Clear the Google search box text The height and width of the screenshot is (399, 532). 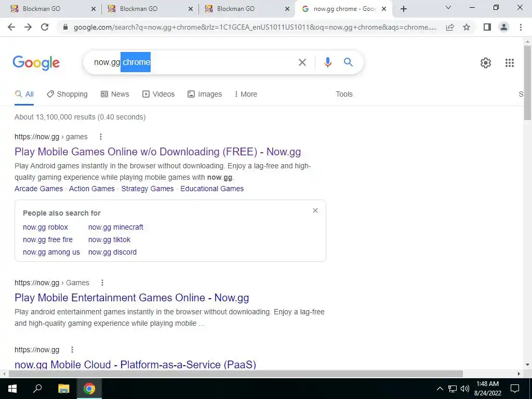click(302, 62)
